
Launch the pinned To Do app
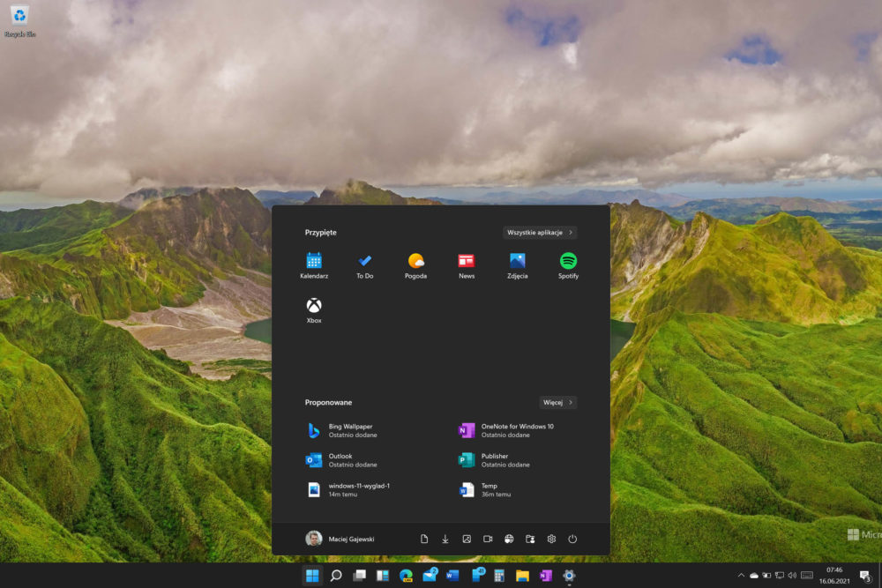coord(364,266)
